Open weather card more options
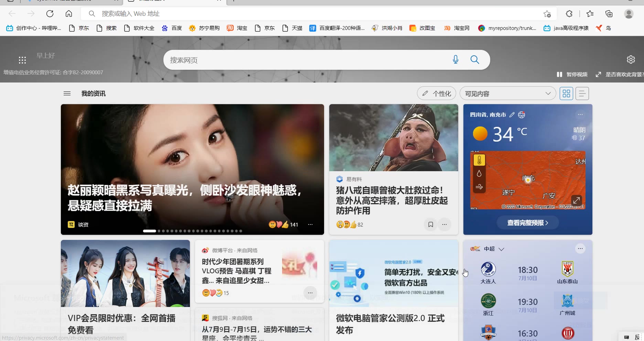 pyautogui.click(x=580, y=114)
